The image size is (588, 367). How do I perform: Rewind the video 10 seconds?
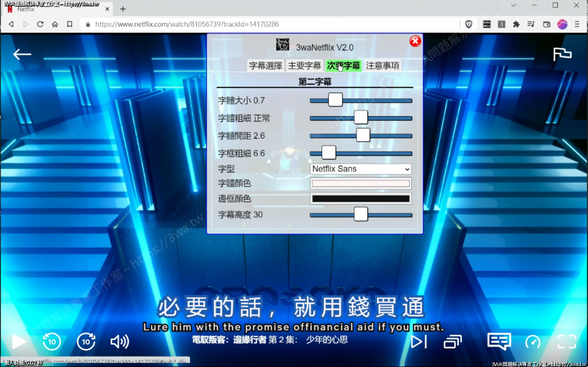pyautogui.click(x=52, y=342)
